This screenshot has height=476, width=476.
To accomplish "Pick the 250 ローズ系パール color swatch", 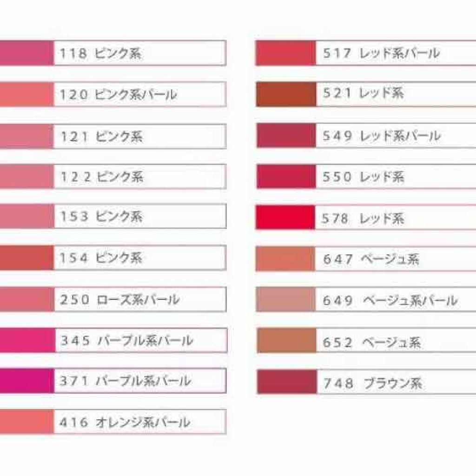I will (x=26, y=299).
